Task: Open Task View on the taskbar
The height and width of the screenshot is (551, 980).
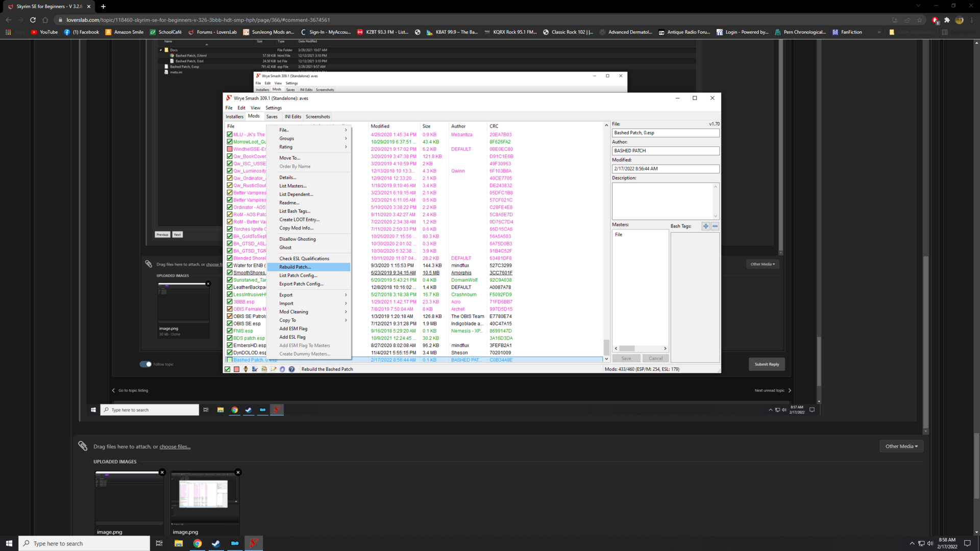Action: 159,543
